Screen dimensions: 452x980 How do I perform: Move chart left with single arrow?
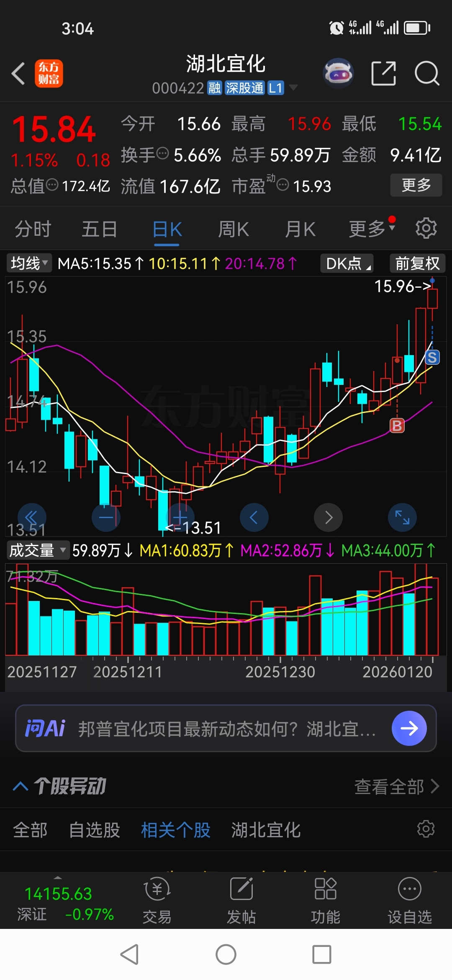click(254, 518)
